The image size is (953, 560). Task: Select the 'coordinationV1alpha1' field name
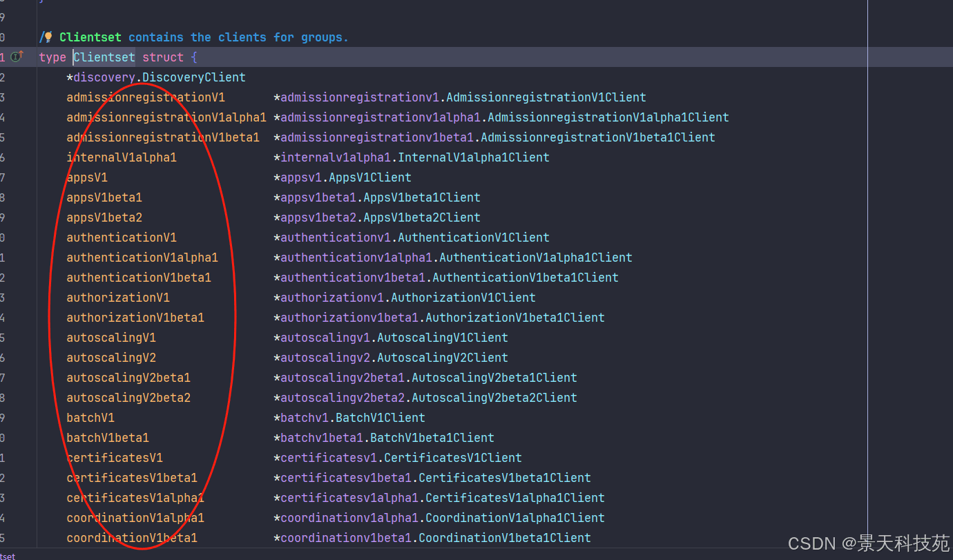pos(135,518)
